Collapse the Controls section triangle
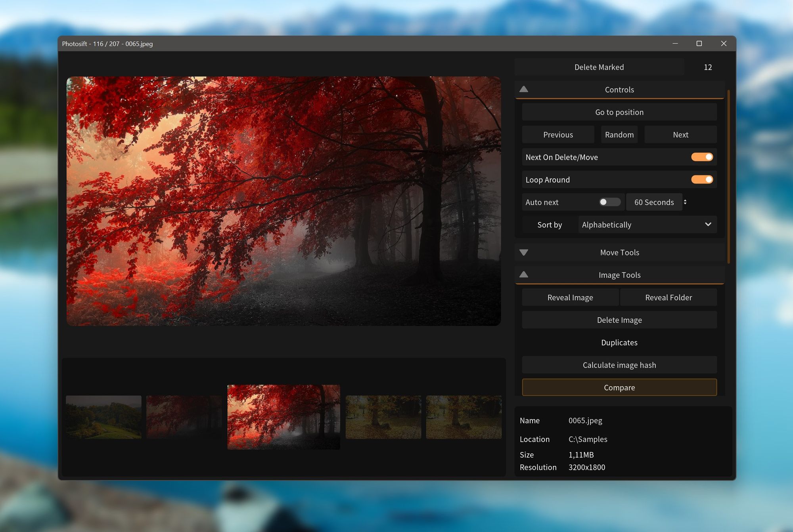Image resolution: width=793 pixels, height=532 pixels. 524,90
